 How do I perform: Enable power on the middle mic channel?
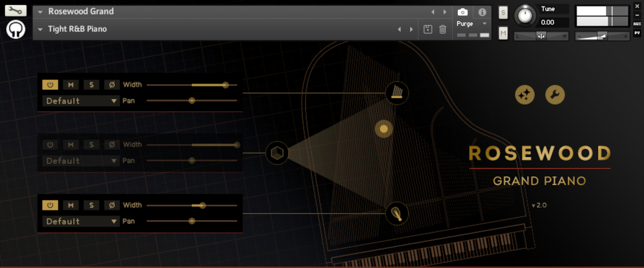50,144
